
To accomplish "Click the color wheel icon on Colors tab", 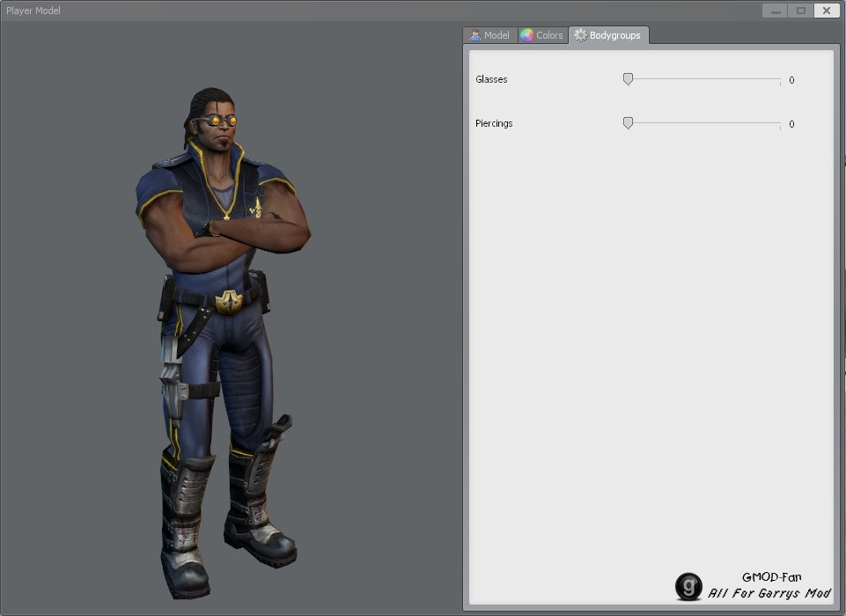I will (526, 35).
